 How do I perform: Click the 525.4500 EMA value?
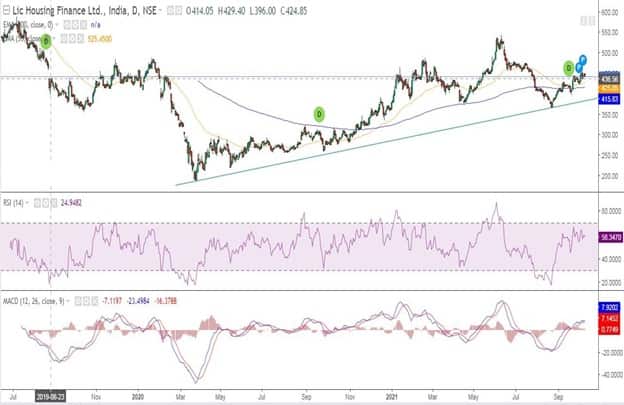99,39
